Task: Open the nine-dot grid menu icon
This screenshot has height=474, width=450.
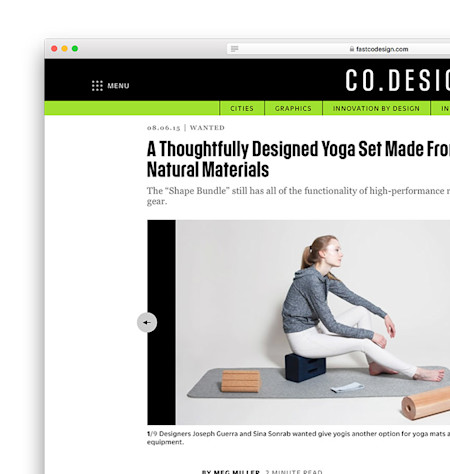Action: 97,86
